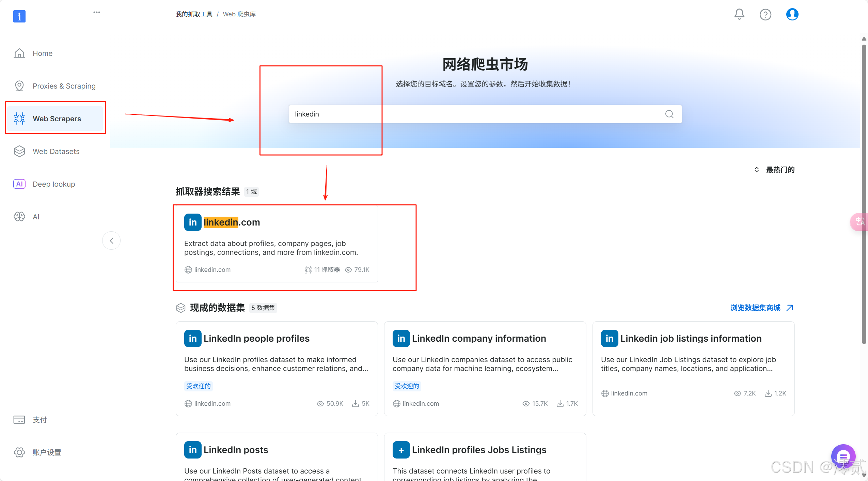
Task: Open the Proxies & Scraping section
Action: pyautogui.click(x=64, y=86)
